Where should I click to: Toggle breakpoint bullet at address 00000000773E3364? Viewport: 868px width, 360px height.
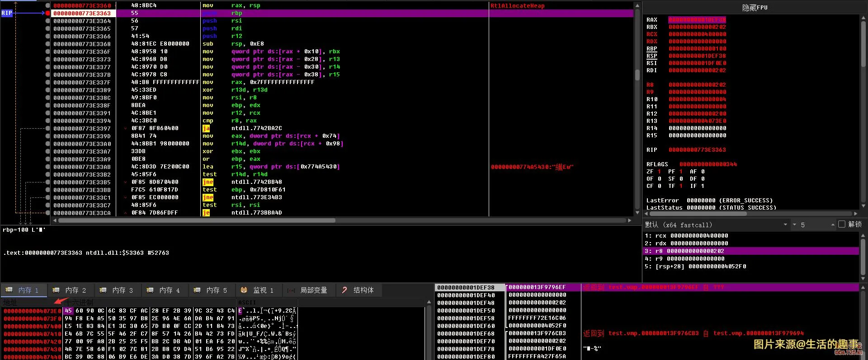(x=48, y=21)
